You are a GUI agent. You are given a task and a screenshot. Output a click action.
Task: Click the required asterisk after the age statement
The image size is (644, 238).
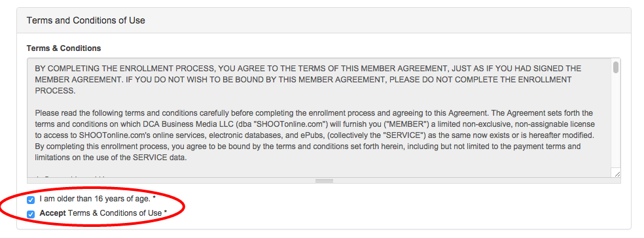coord(154,199)
